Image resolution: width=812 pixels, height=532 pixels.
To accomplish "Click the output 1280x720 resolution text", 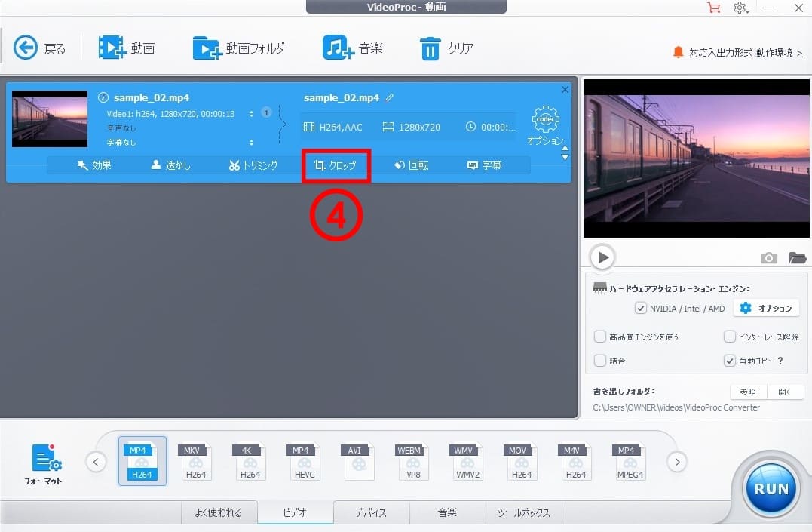I will click(419, 127).
